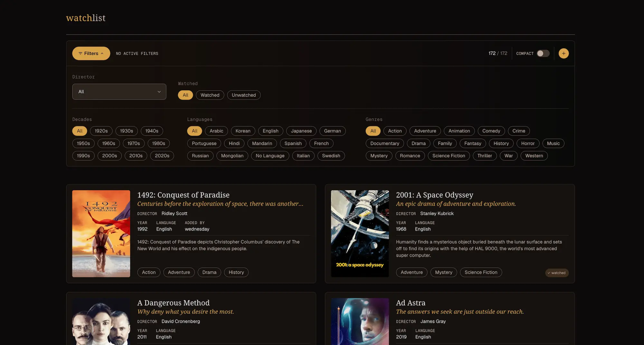Filter by Fantasy genre chip
Image resolution: width=644 pixels, height=345 pixels.
pos(473,143)
